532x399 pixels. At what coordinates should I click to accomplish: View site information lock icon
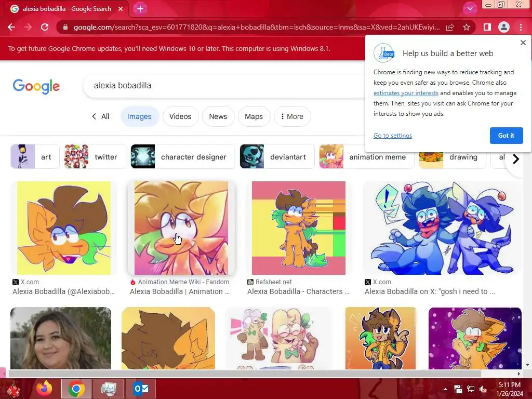65,27
